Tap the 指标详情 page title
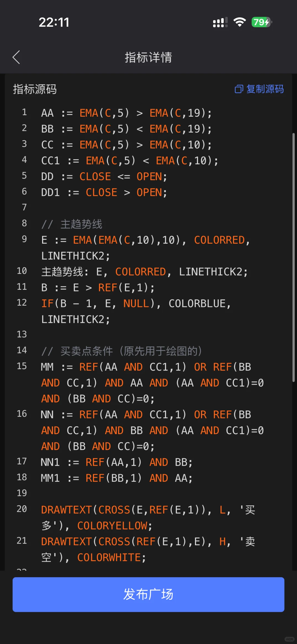Screen dimensions: 297x644 pos(148,57)
